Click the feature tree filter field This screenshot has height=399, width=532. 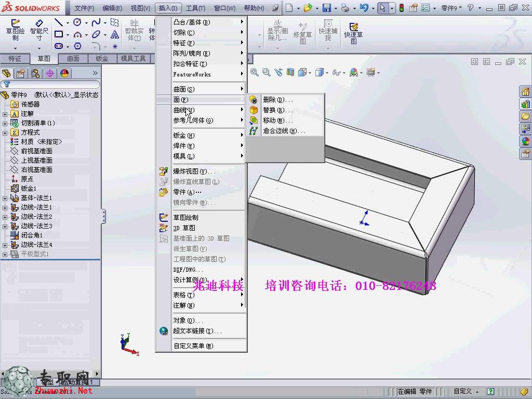(50, 84)
